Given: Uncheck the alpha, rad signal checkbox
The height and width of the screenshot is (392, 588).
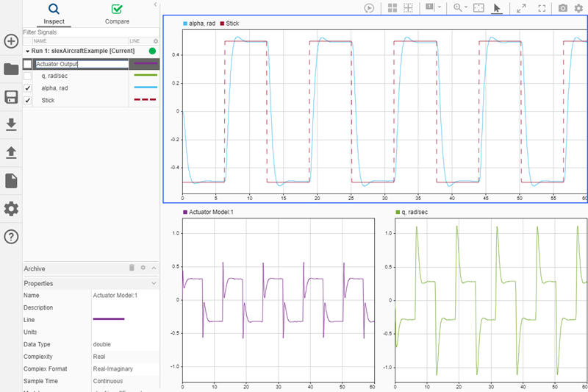Looking at the screenshot, I should [28, 88].
